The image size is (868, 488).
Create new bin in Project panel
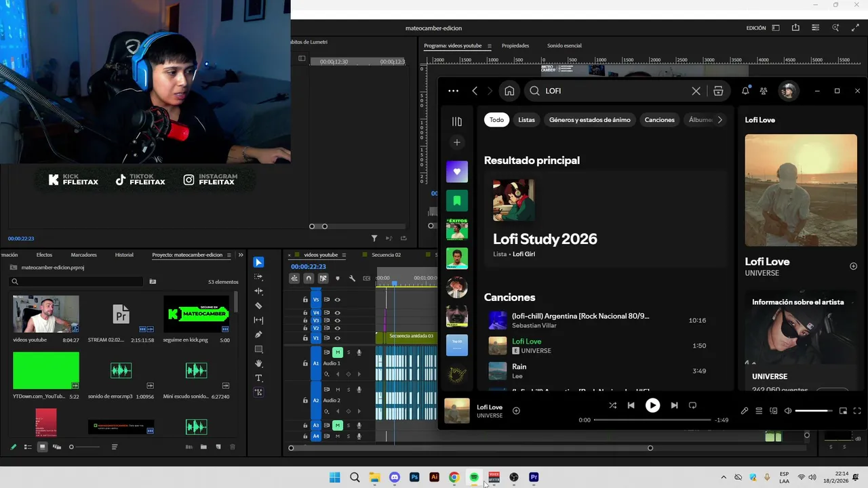tap(203, 447)
